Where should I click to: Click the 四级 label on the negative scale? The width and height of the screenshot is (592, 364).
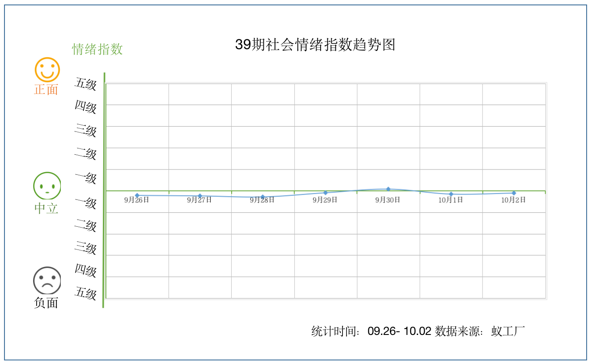pyautogui.click(x=86, y=270)
